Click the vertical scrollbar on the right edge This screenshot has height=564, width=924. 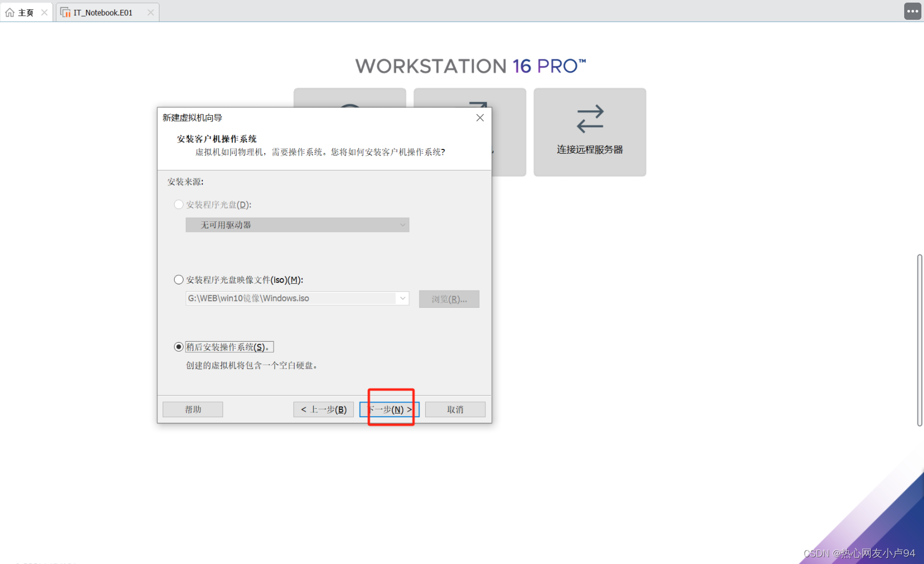[x=920, y=340]
